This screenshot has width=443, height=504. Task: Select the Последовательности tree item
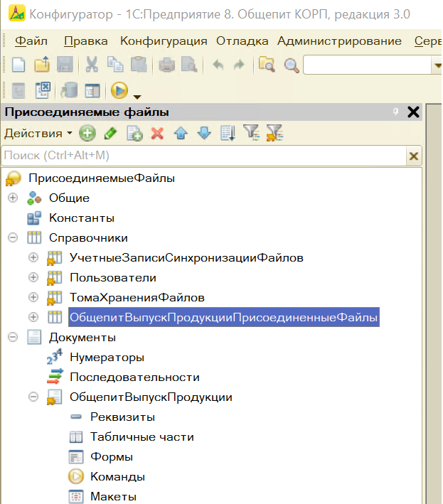(134, 377)
